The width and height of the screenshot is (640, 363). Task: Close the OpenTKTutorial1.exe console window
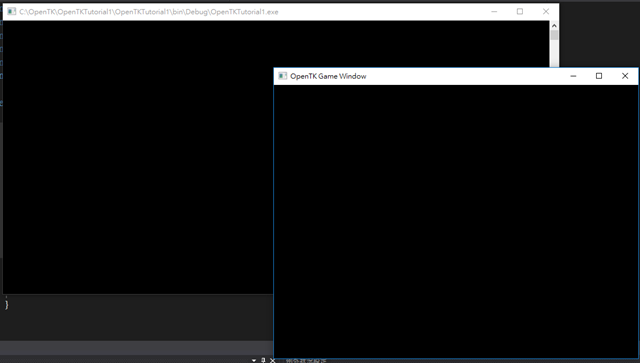[x=546, y=12]
